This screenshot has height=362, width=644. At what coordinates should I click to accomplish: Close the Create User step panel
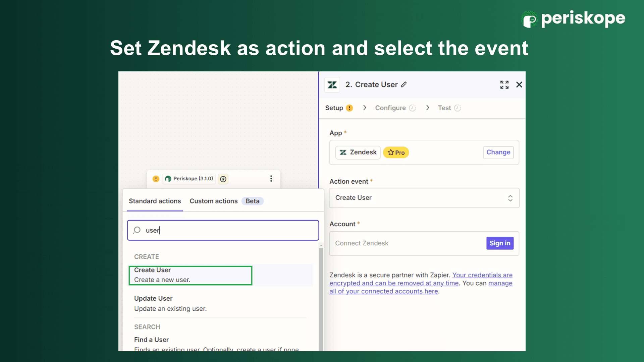519,85
